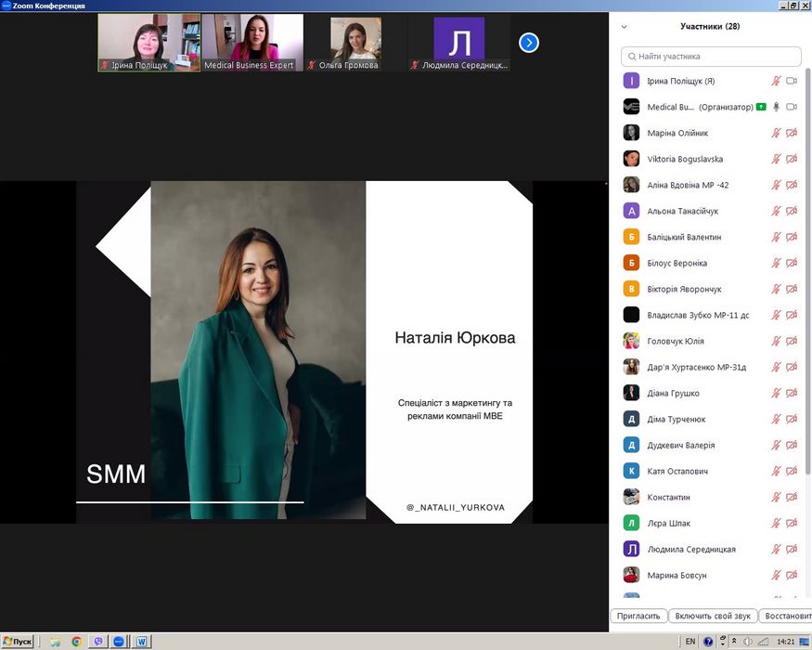Image resolution: width=812 pixels, height=650 pixels.
Task: Click the volume icon in system tray
Action: (x=747, y=642)
